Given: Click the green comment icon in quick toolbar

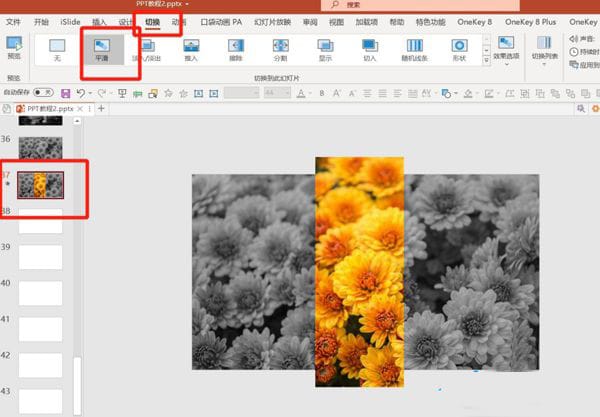Looking at the screenshot, I should point(137,93).
